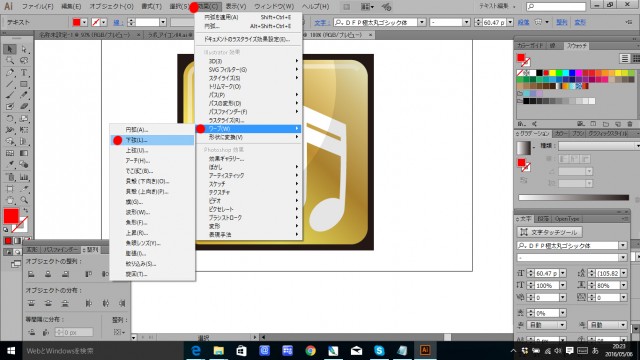640x360 pixels.
Task: Click horizontal align center icon in 整列 panel
Action: [x=48, y=274]
